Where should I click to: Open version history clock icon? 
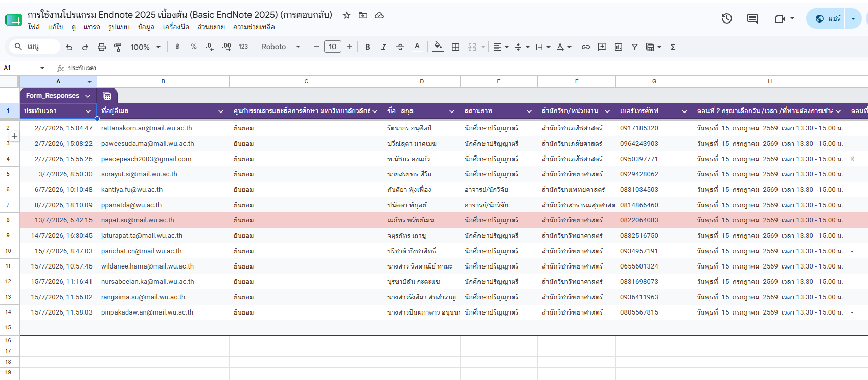point(726,18)
